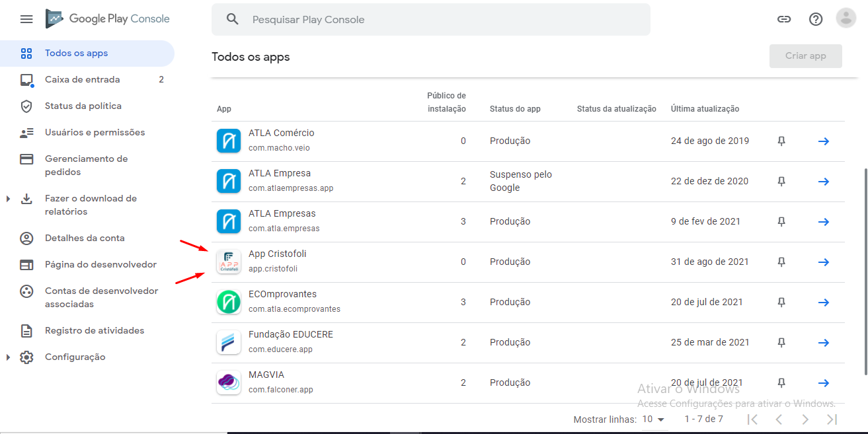The width and height of the screenshot is (868, 434).
Task: Go to the first page of results
Action: coord(752,419)
